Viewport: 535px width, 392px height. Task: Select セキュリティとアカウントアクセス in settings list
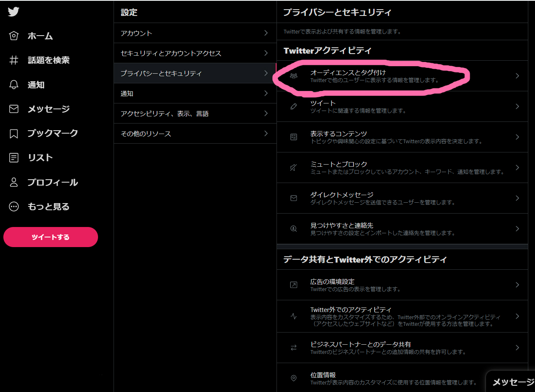point(195,53)
